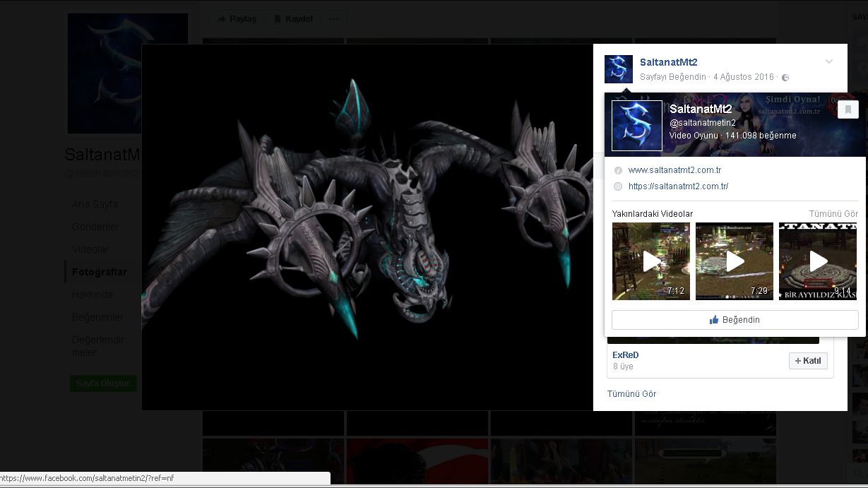Click the 4 Ağustos 2016 post date
The height and width of the screenshot is (488, 868).
(744, 76)
